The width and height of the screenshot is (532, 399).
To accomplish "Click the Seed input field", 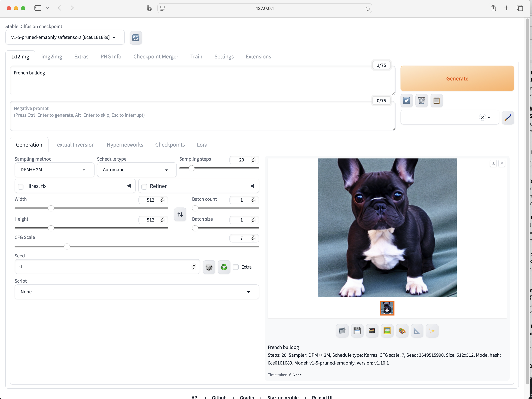I will pyautogui.click(x=107, y=267).
